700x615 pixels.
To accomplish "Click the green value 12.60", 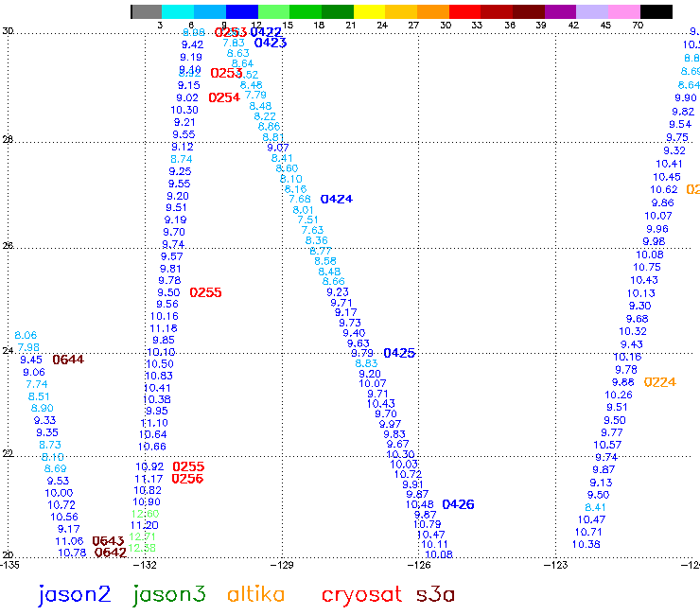I will [x=145, y=514].
